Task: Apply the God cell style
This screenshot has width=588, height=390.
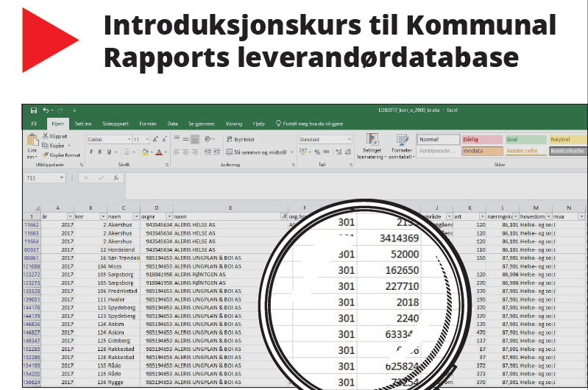Action: [x=525, y=140]
